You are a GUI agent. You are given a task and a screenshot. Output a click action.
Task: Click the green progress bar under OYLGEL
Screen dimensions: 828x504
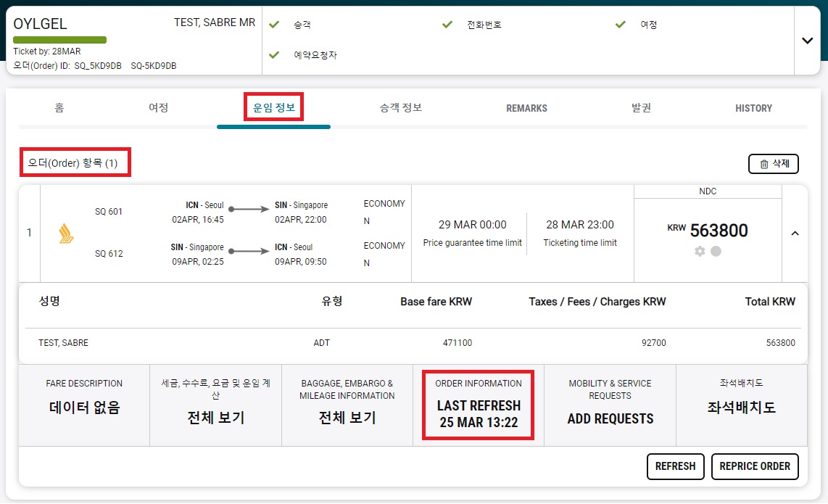pyautogui.click(x=59, y=40)
